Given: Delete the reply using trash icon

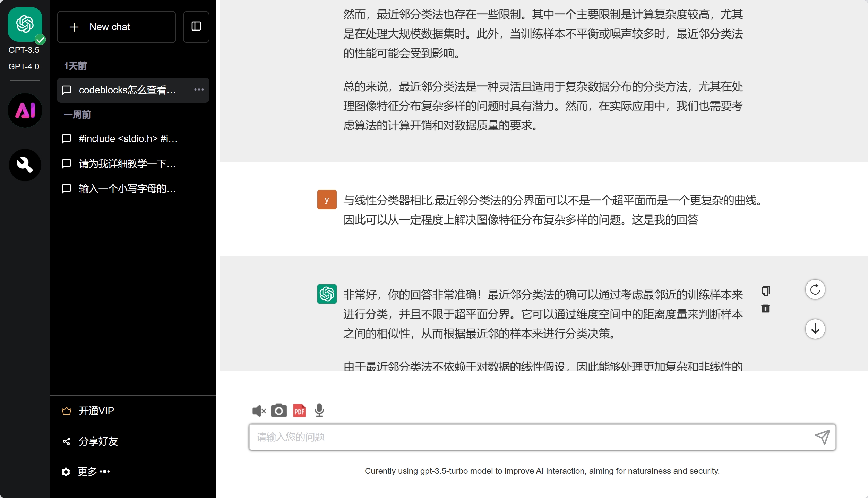Looking at the screenshot, I should pyautogui.click(x=765, y=308).
